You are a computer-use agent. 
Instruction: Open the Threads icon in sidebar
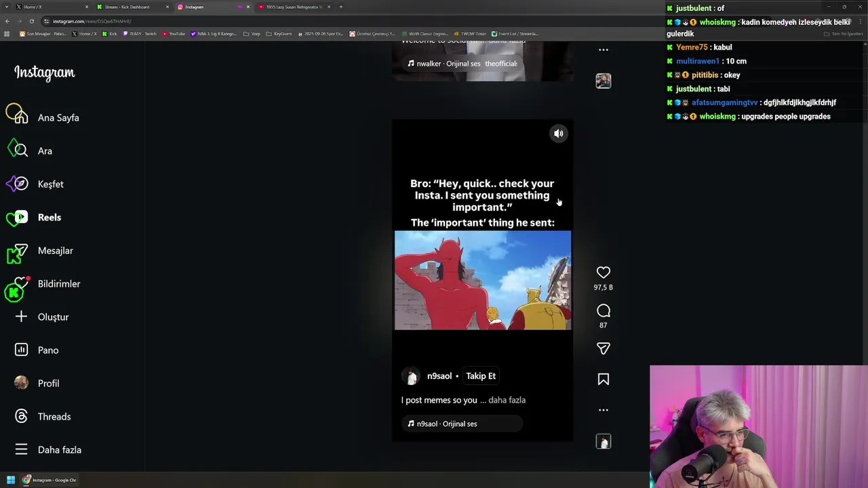tap(21, 417)
